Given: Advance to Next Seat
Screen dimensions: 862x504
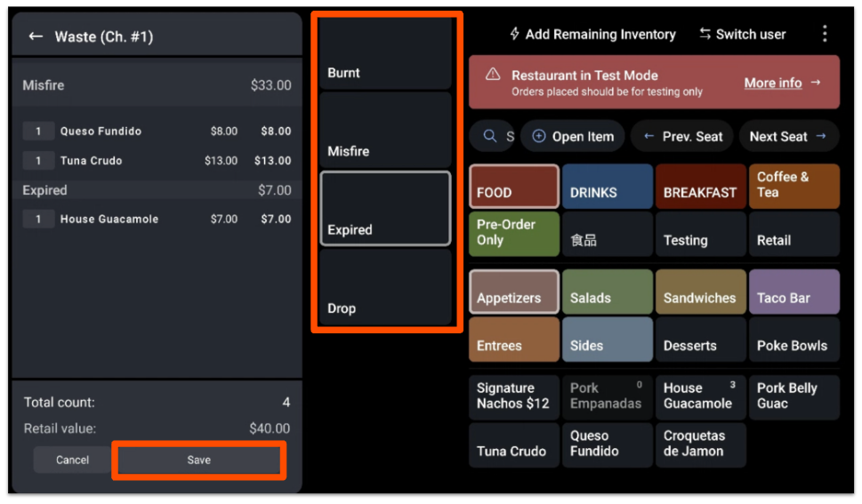Looking at the screenshot, I should (787, 136).
